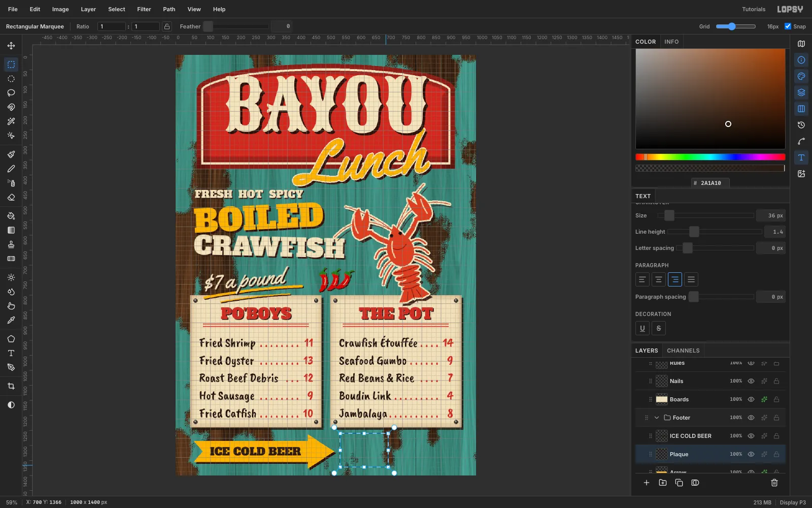The image size is (812, 508).
Task: Open the File menu
Action: click(13, 9)
